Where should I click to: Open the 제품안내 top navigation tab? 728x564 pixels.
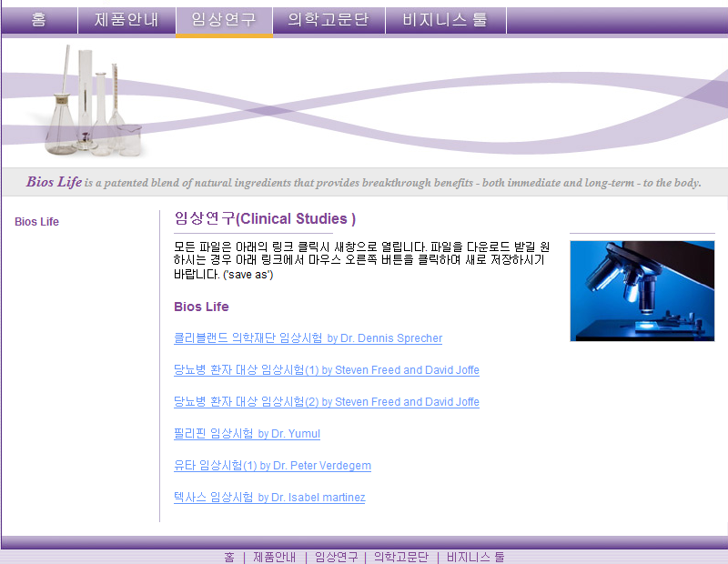(x=126, y=19)
